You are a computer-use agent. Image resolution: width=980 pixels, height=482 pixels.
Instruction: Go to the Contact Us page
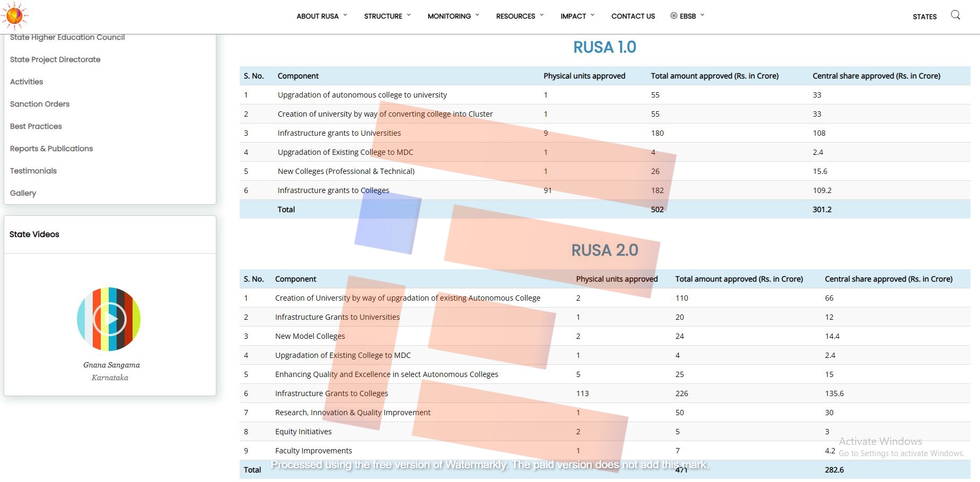[633, 16]
